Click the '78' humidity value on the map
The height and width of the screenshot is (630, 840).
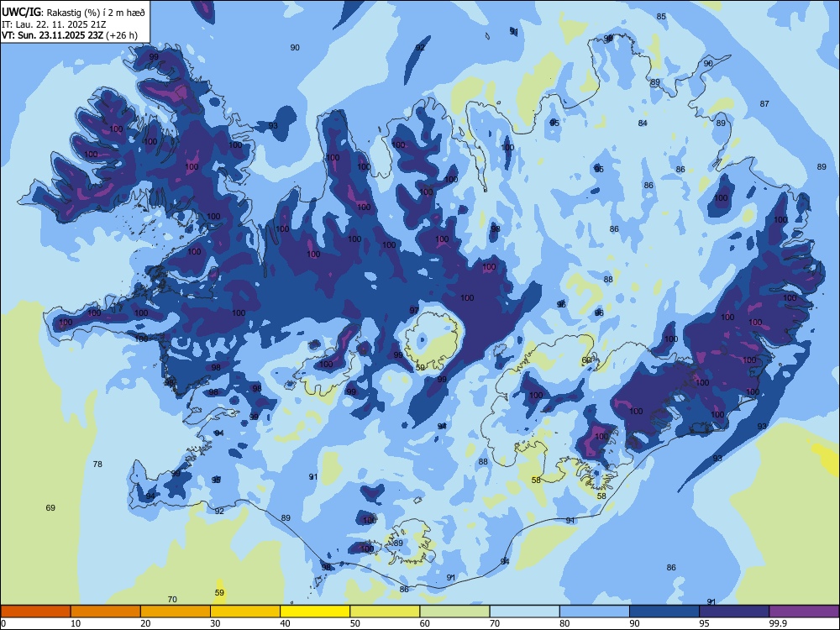[x=97, y=464]
